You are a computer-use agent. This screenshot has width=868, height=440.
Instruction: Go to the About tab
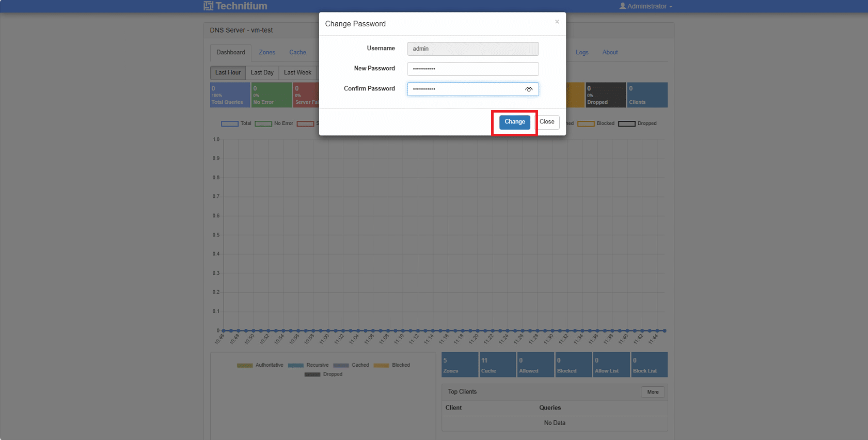(x=610, y=53)
